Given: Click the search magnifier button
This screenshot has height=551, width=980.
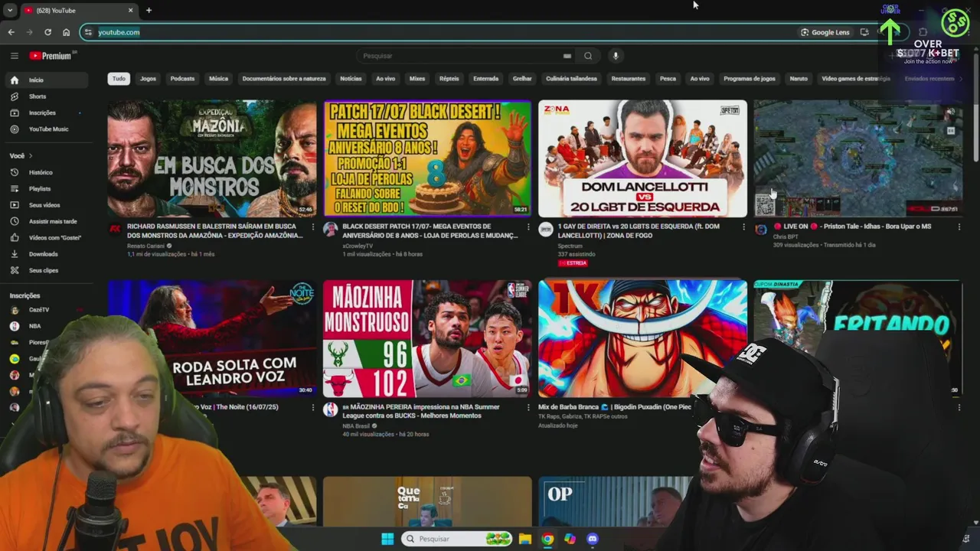Looking at the screenshot, I should [x=588, y=56].
